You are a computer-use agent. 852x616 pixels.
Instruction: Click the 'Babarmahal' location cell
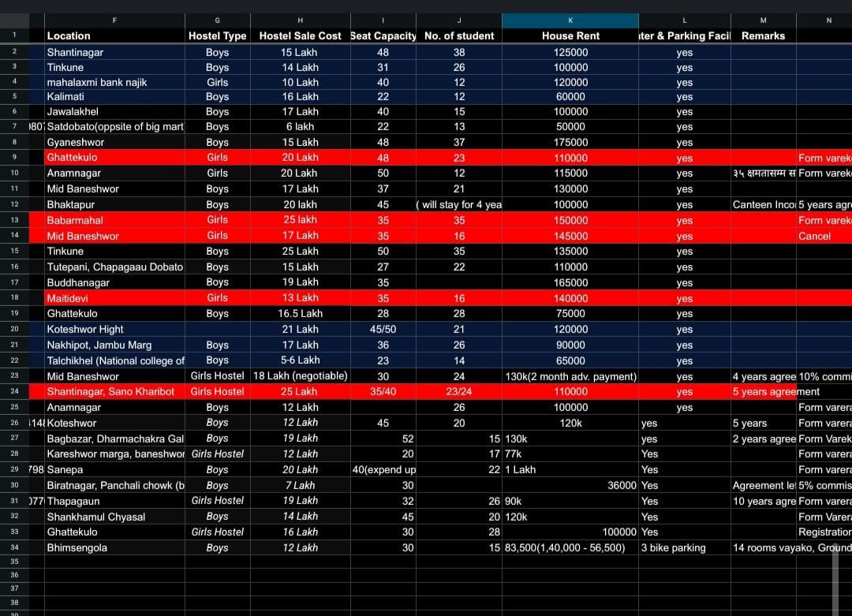[114, 221]
